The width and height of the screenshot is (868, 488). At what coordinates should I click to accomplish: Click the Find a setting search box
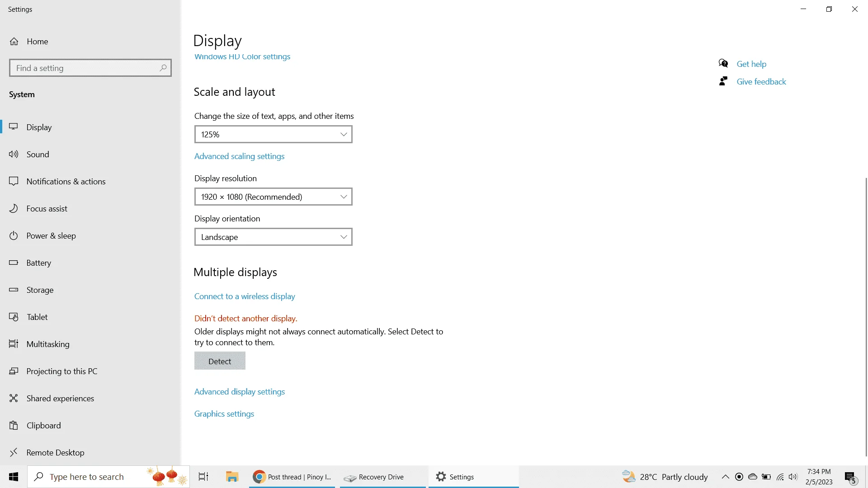pyautogui.click(x=90, y=68)
